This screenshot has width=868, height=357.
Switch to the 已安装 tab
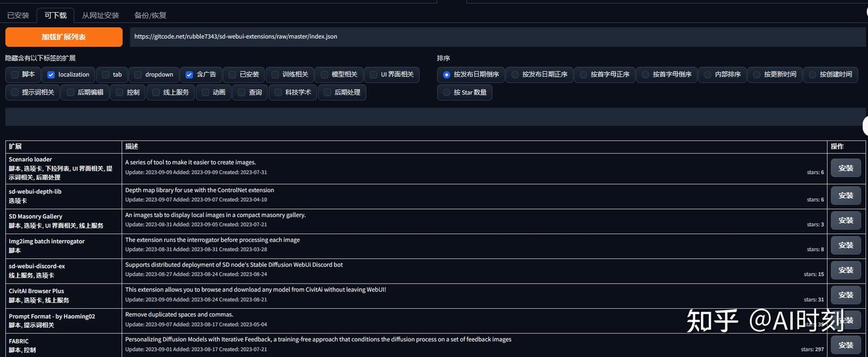click(x=17, y=14)
